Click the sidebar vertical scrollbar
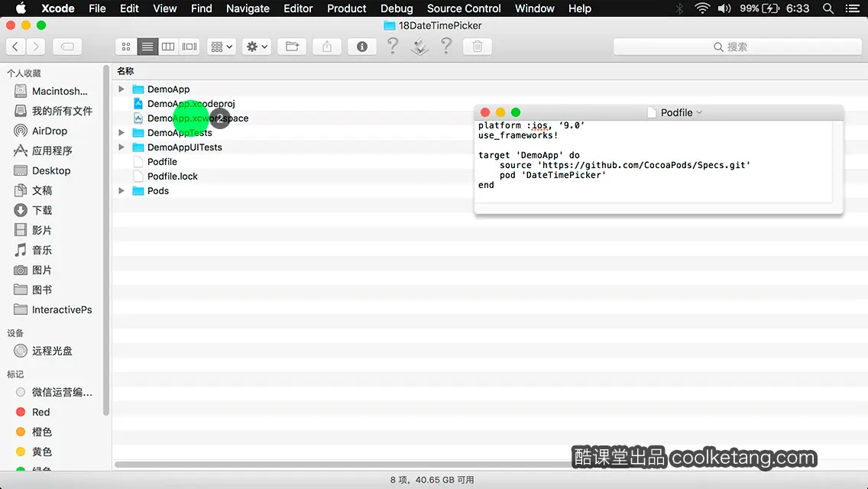868x489 pixels. (106, 241)
